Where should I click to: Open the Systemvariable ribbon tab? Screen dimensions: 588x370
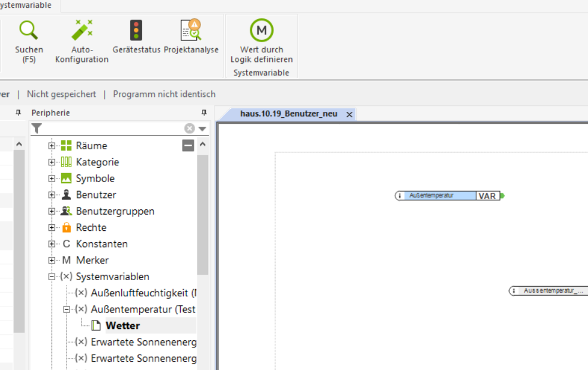(26, 5)
